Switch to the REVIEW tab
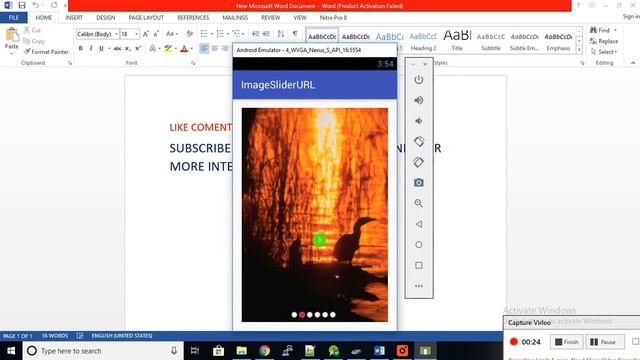The image size is (640, 360). tap(271, 18)
